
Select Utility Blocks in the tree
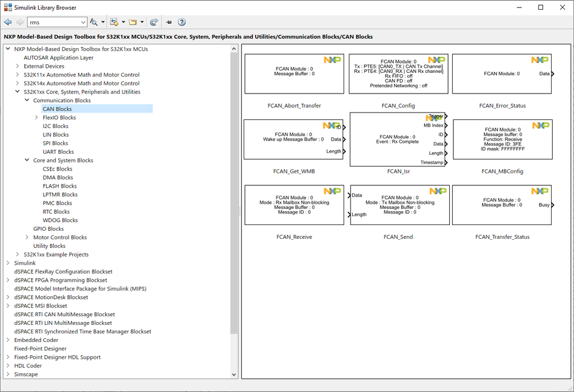click(x=49, y=246)
